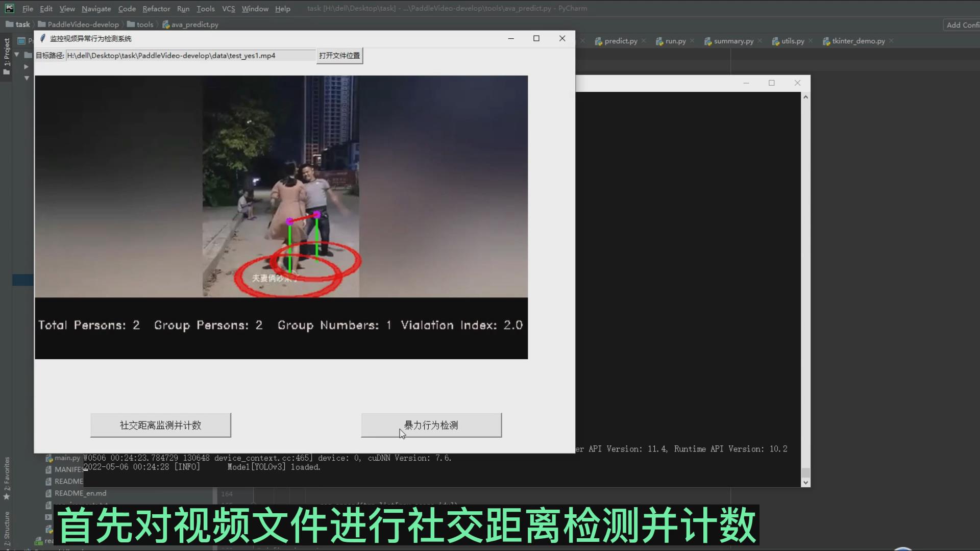
Task: Select the main.py Python file icon
Action: 48,458
